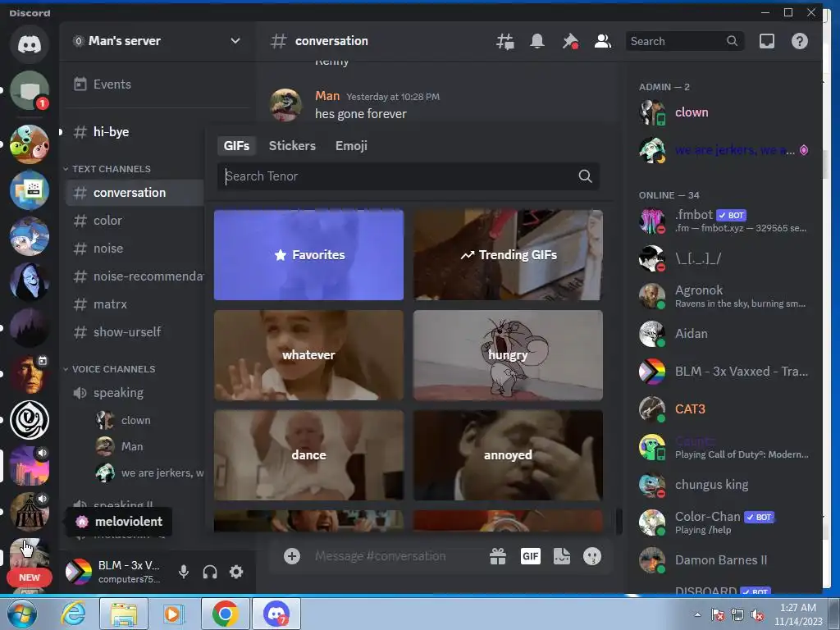Open the circus tent server icon
The image size is (840, 630).
[x=30, y=512]
